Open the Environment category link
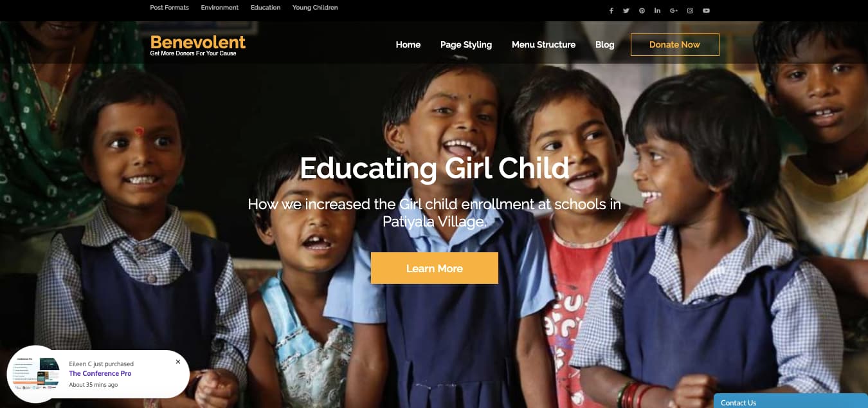Viewport: 868px width, 408px height. click(x=220, y=8)
